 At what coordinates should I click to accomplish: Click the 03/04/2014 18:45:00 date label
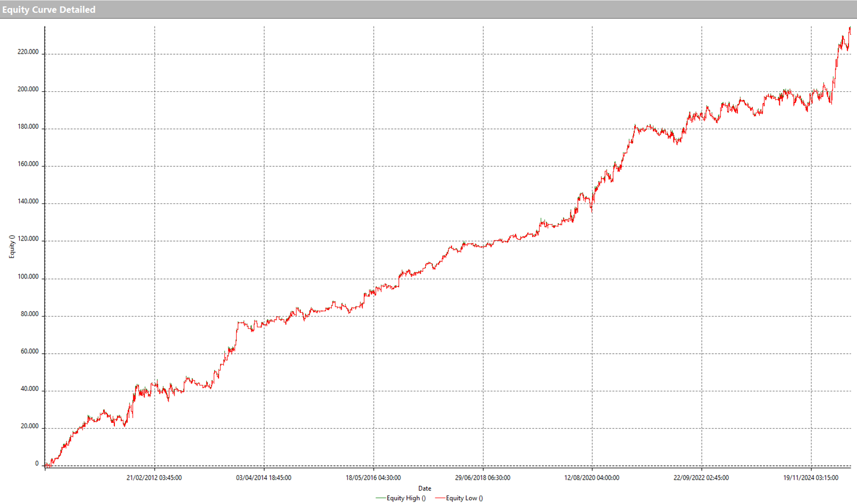coord(264,478)
